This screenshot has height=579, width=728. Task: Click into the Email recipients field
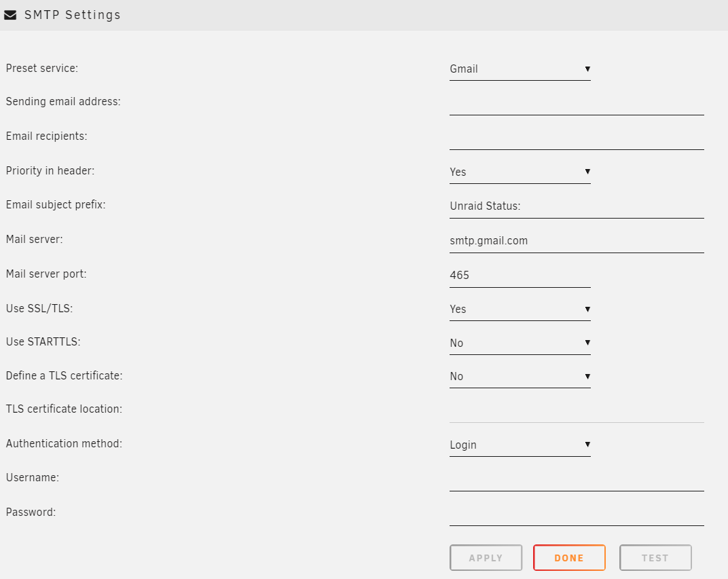(x=577, y=138)
